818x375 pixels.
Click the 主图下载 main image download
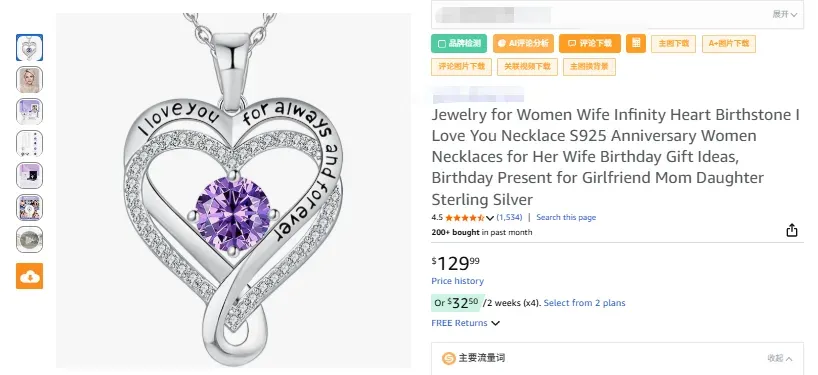(x=673, y=44)
